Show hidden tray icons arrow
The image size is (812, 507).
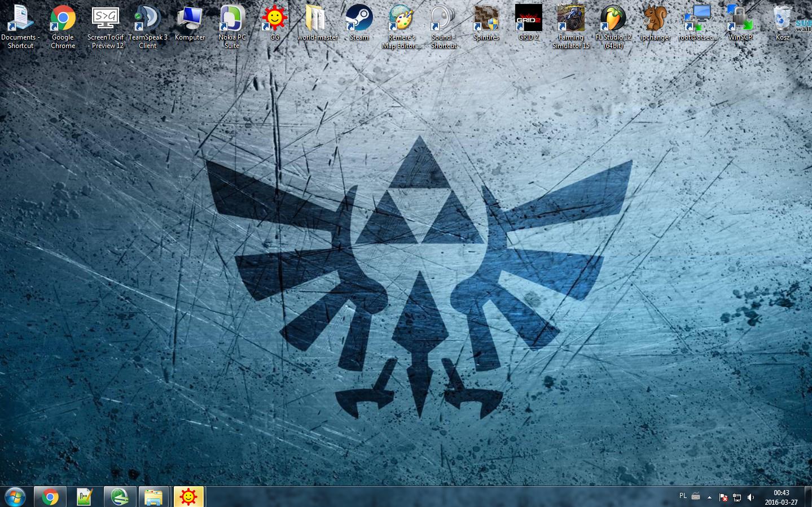click(x=709, y=497)
